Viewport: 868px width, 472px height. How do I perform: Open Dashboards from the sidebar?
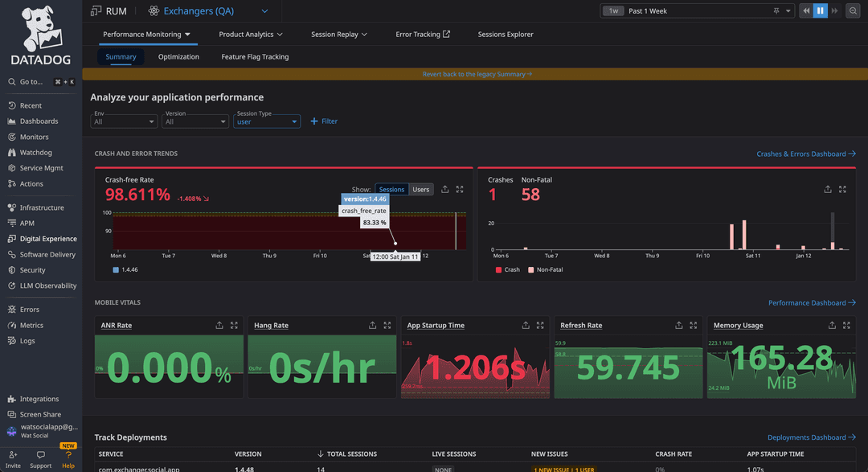pyautogui.click(x=39, y=121)
